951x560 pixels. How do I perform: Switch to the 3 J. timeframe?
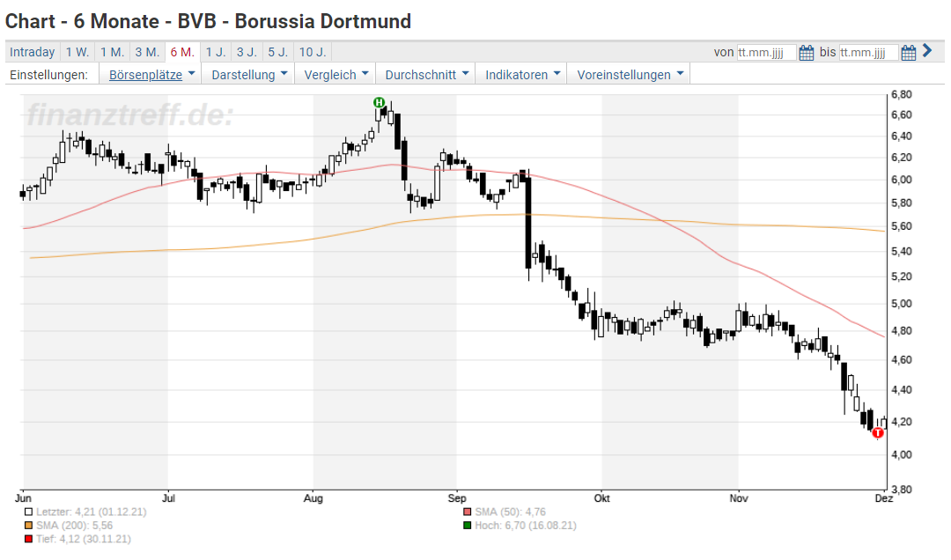click(247, 52)
